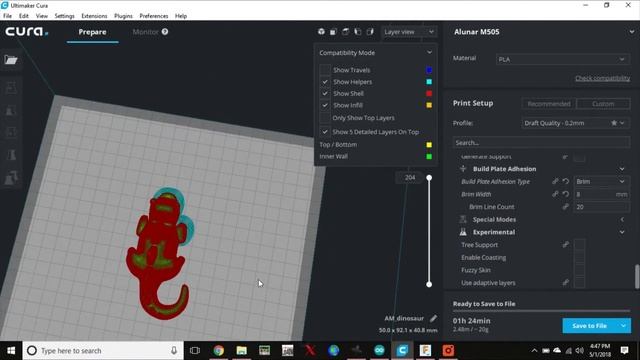
Task: Click the left side view camera icon
Action: pyautogui.click(x=358, y=32)
